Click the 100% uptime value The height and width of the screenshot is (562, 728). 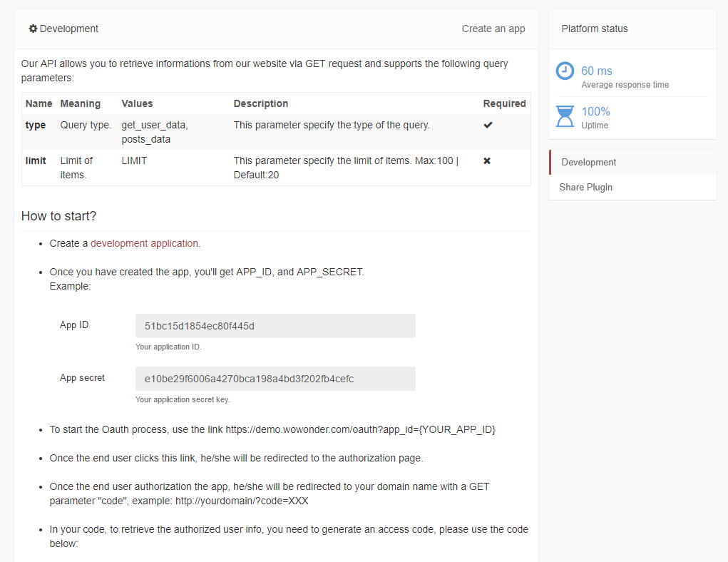click(x=596, y=111)
